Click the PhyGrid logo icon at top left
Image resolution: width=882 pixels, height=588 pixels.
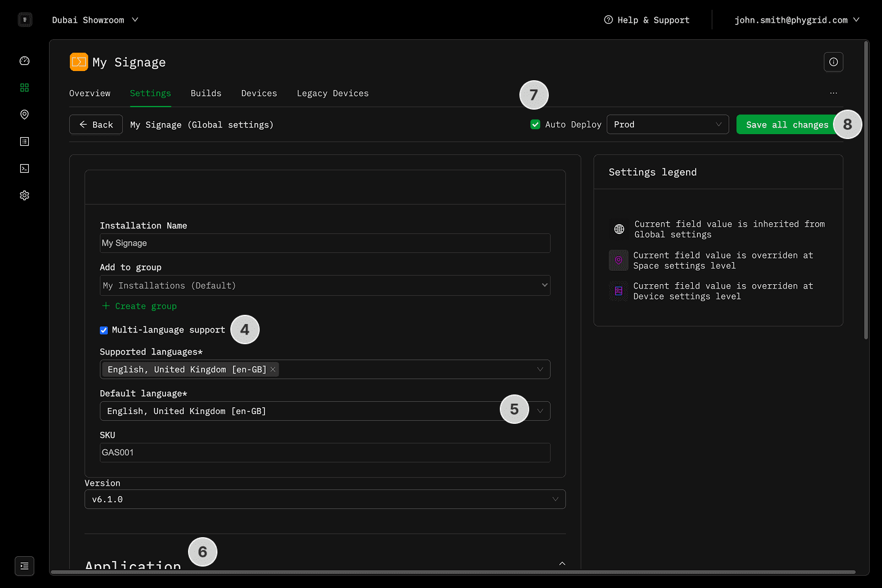click(x=24, y=20)
